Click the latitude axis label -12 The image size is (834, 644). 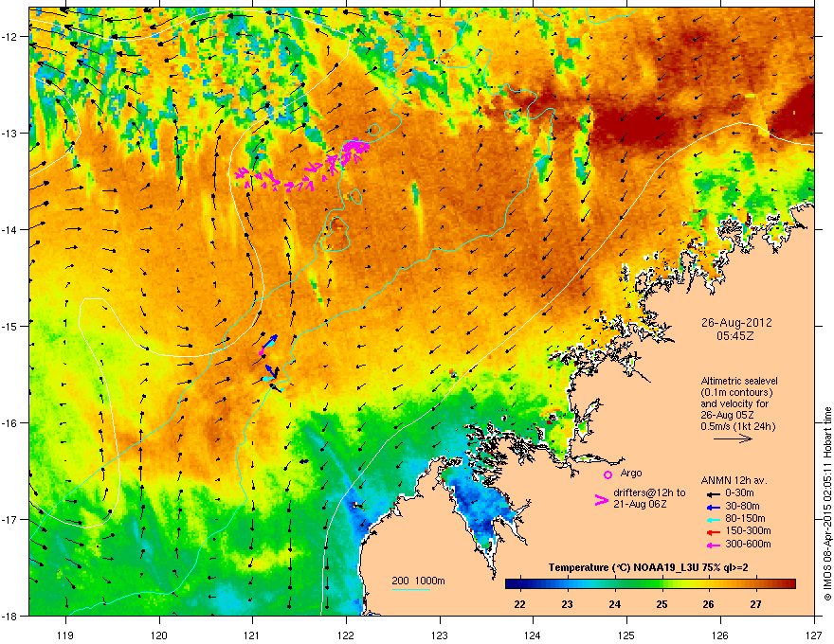[x=10, y=36]
